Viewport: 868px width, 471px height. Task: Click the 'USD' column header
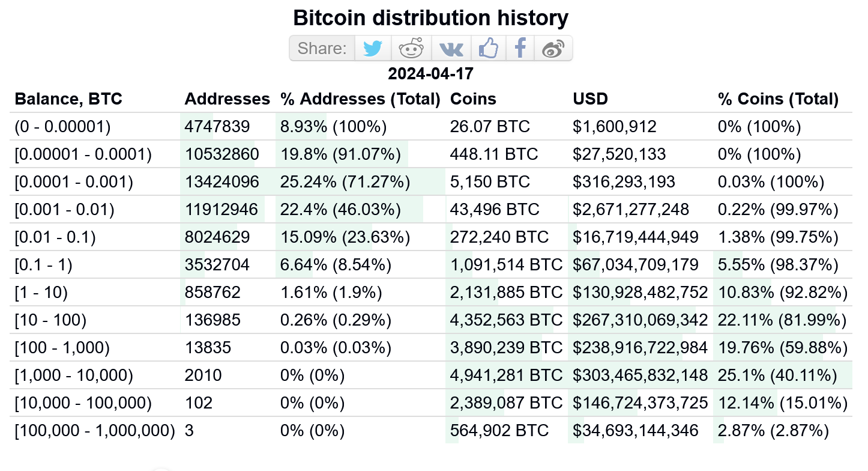click(x=591, y=99)
